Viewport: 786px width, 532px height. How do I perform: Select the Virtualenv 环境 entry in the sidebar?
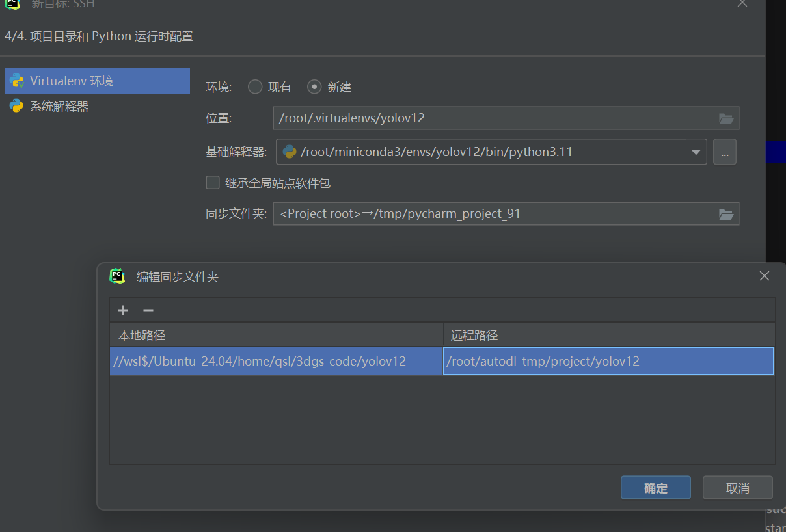click(x=97, y=81)
